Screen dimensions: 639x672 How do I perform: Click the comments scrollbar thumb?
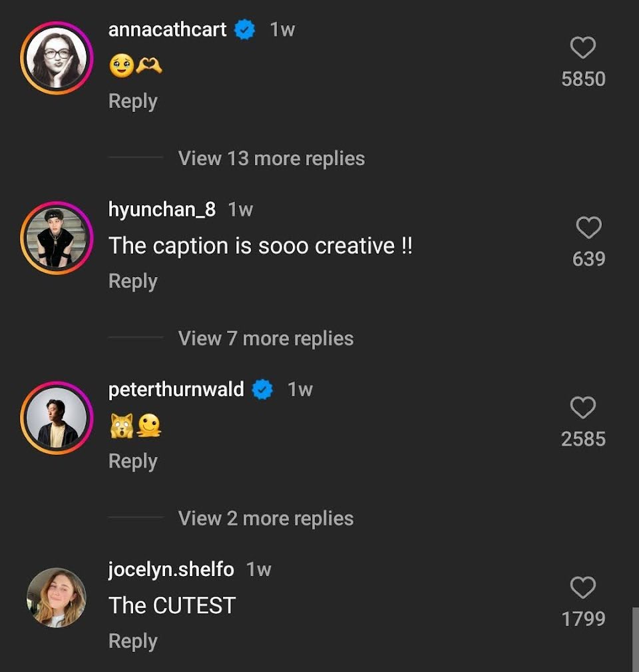pyautogui.click(x=635, y=638)
